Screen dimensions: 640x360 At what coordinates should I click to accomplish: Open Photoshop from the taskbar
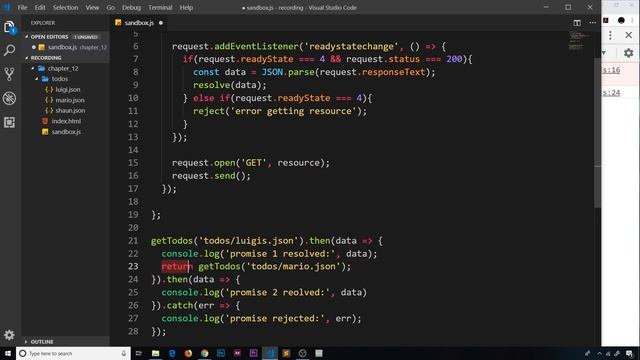221,353
